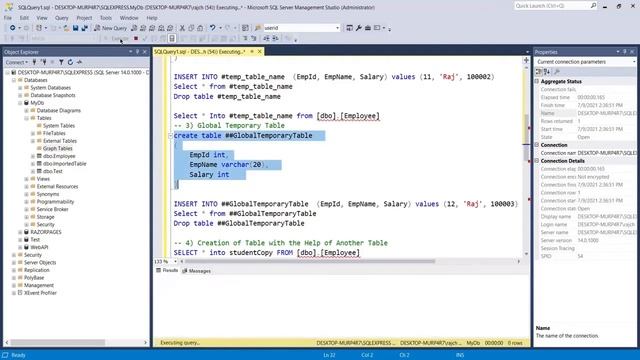Screen dimensions: 640x360
Task: Click the Filter funnel icon in Object Explorer
Action: pyautogui.click(x=61, y=62)
